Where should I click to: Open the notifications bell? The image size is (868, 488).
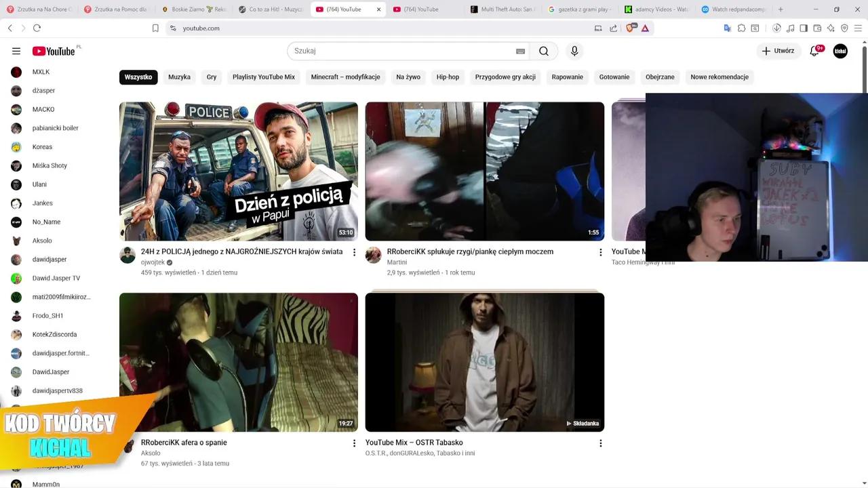pos(815,51)
